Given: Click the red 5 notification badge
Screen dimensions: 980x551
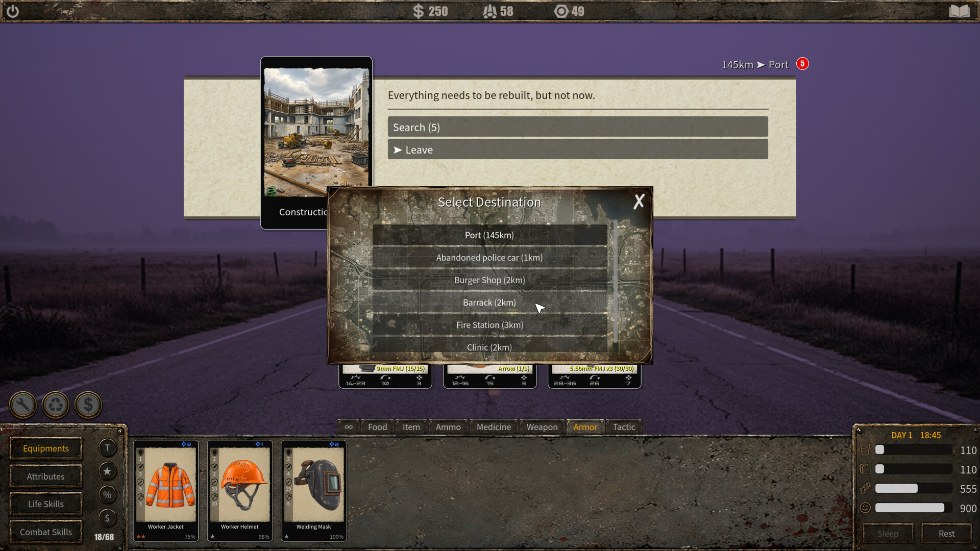Looking at the screenshot, I should (x=802, y=64).
